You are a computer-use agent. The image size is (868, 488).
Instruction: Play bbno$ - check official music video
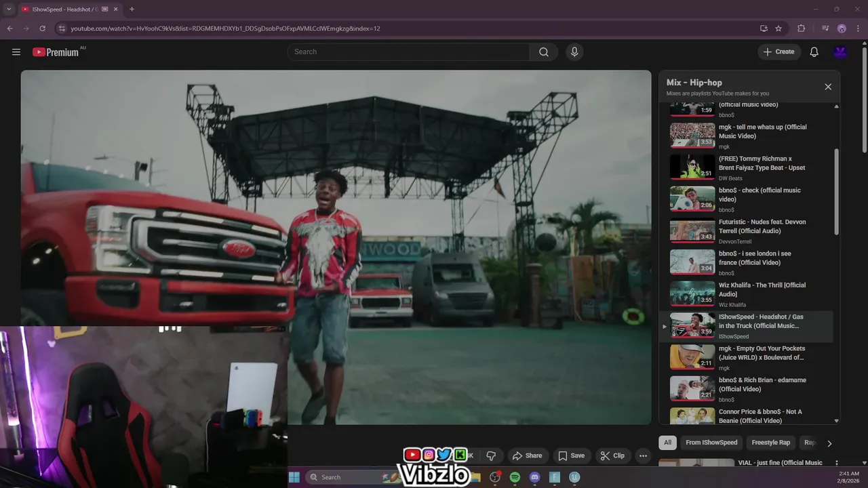click(x=746, y=199)
